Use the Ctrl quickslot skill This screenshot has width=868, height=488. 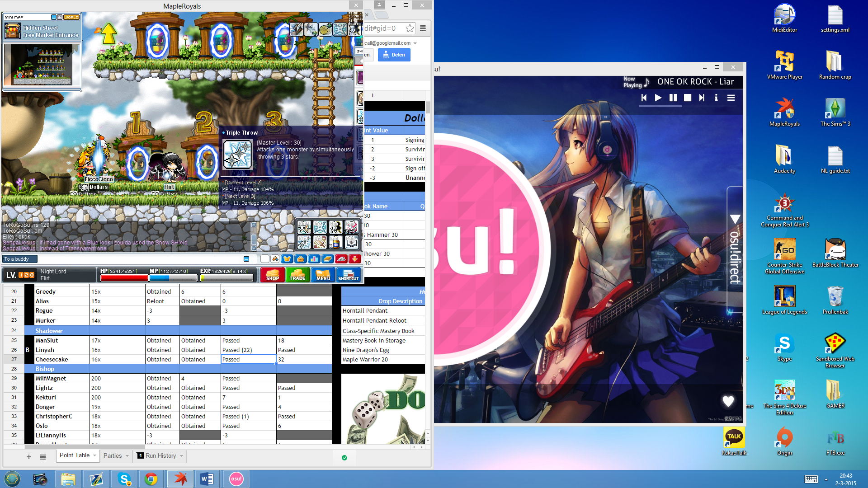[304, 242]
